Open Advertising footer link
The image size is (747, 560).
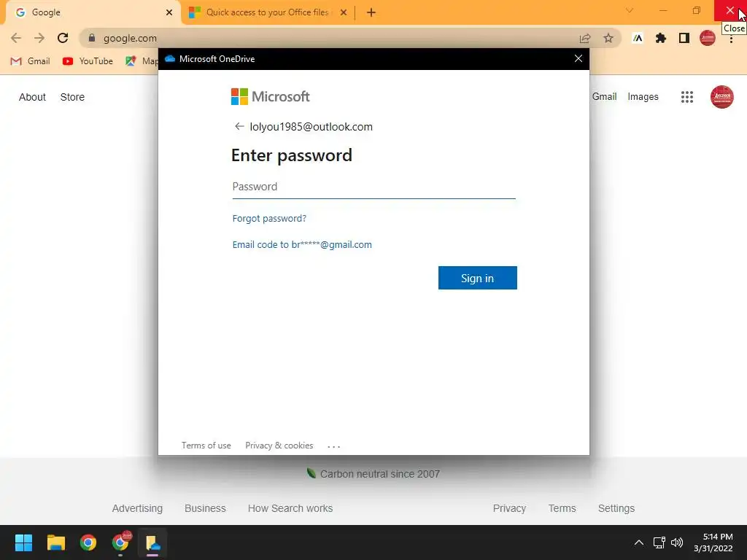[x=137, y=508]
